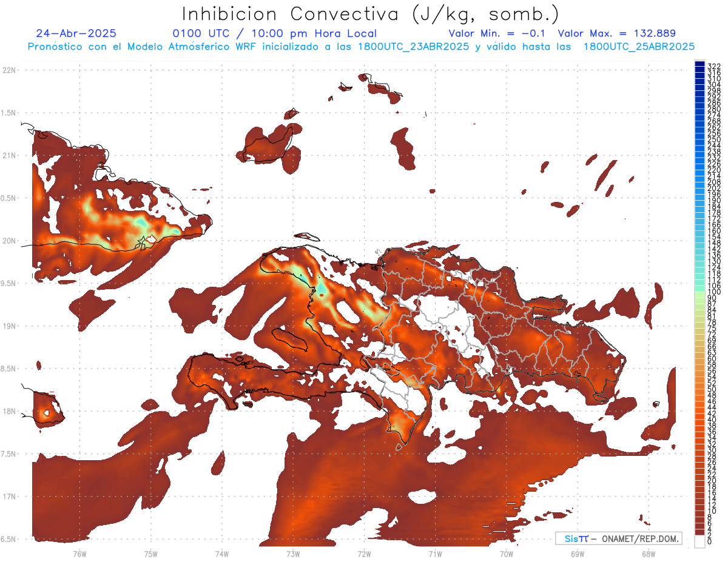The width and height of the screenshot is (728, 562).
Task: Click the colorbar swatch labeled 202
Action: point(700,186)
